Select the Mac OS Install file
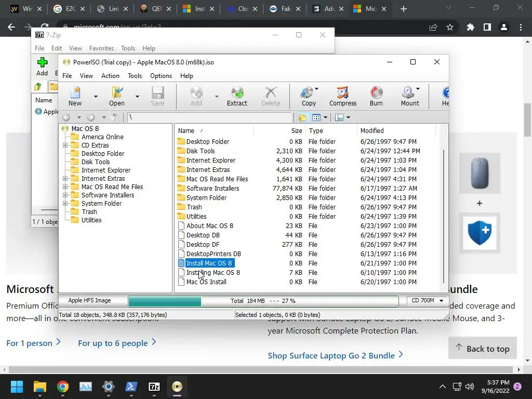This screenshot has height=399, width=532. pyautogui.click(x=206, y=282)
